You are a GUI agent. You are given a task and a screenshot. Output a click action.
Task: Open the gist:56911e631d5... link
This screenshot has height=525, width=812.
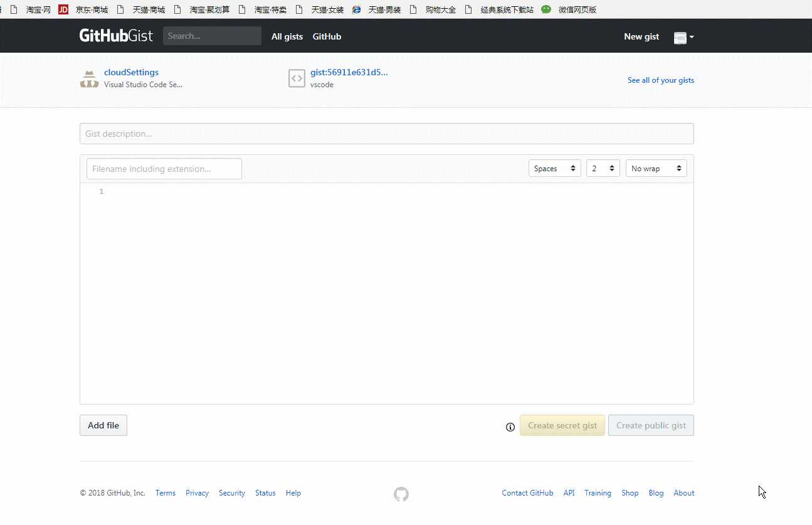pos(349,72)
